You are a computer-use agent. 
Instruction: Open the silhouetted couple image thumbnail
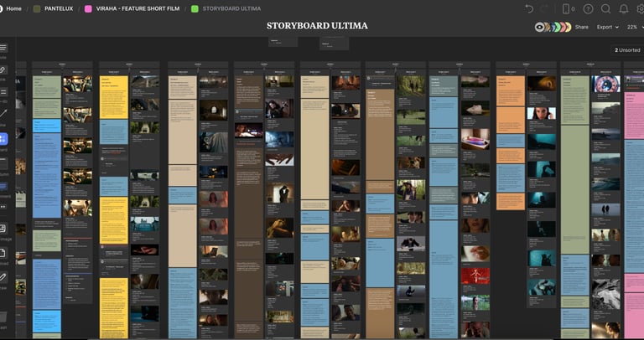(280, 193)
